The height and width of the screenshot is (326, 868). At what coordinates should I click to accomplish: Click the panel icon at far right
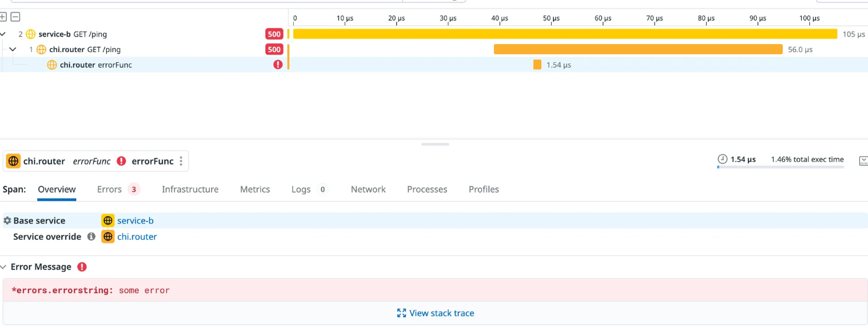[863, 161]
